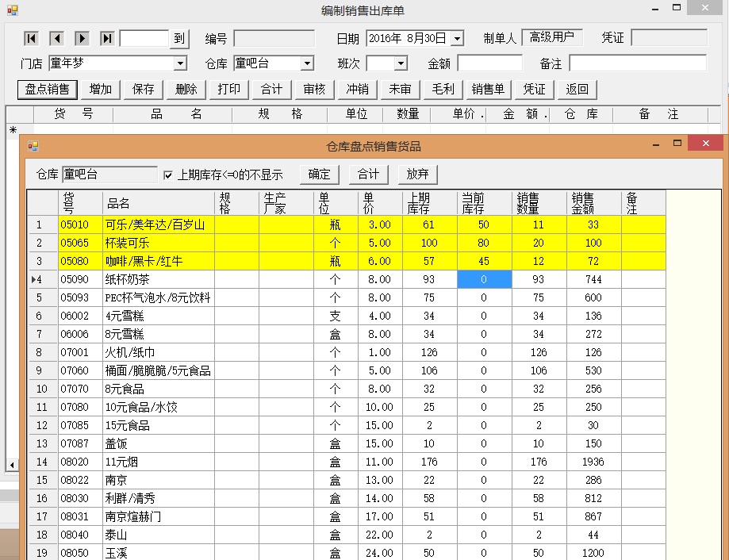Click the 备注 remarks input field
Screen dimensions: 729x560
[x=638, y=63]
